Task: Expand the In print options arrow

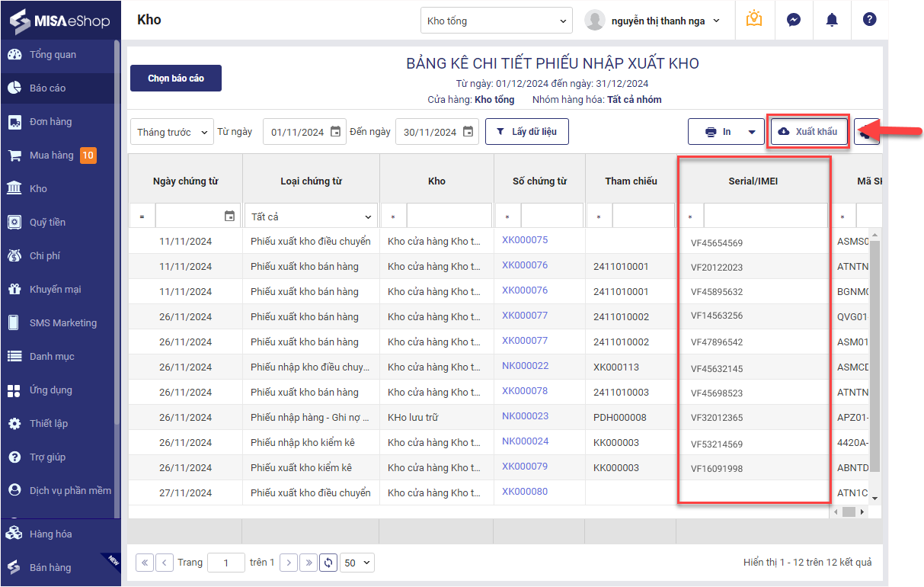Action: [752, 132]
